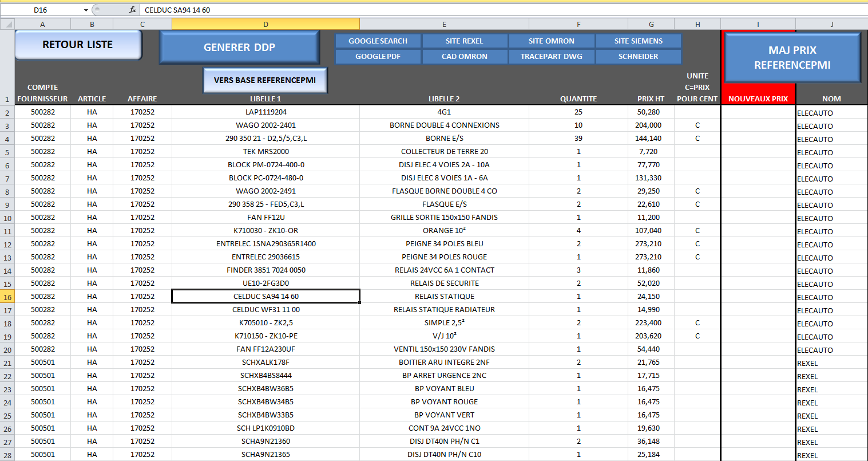Click the CAD OMRON button

465,57
